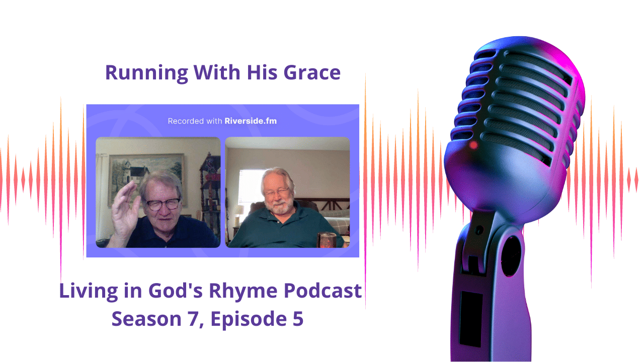Select the right webcam video thumbnail
Image resolution: width=644 pixels, height=362 pixels.
[287, 193]
